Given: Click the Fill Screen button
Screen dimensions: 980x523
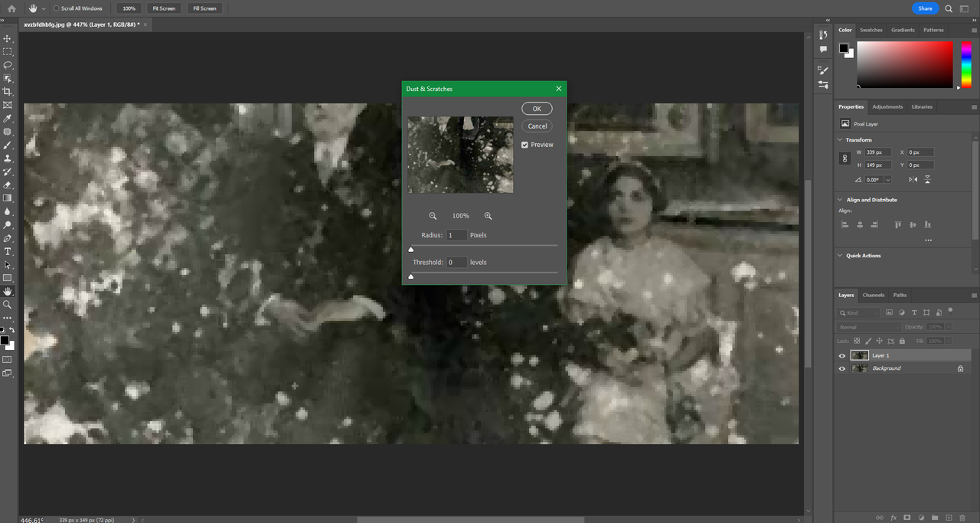Looking at the screenshot, I should click(x=204, y=8).
